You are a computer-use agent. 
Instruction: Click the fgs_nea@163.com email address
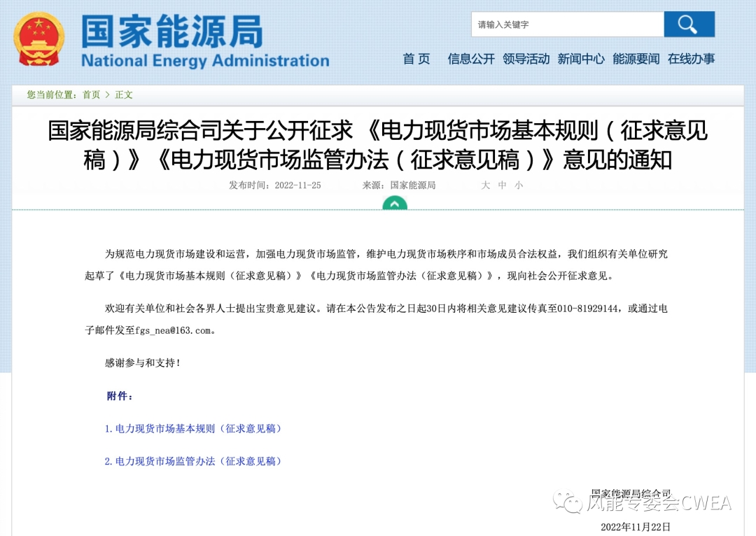pos(173,330)
